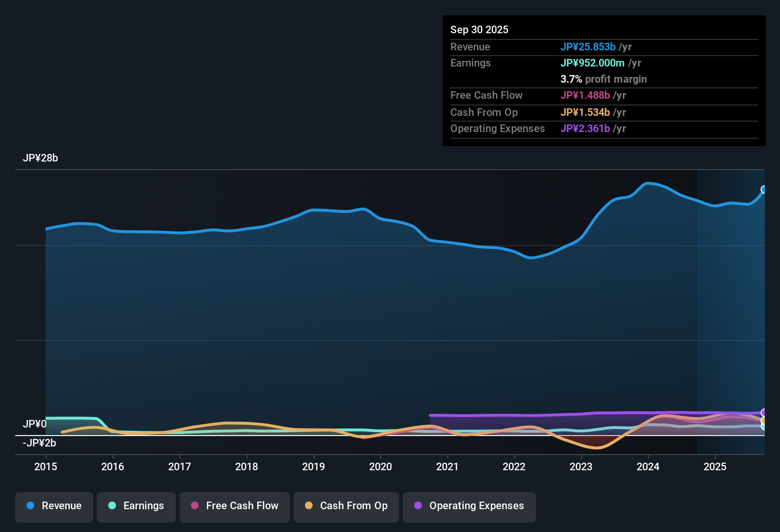Click the 2023 label on the year axis

click(581, 467)
